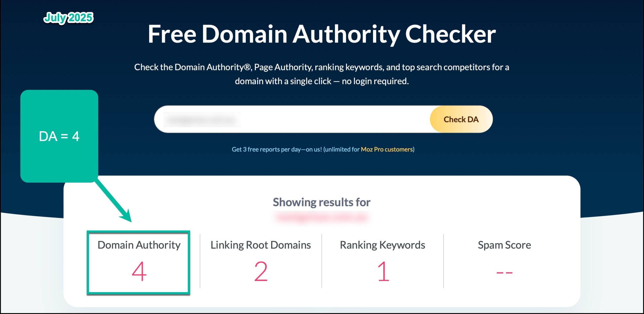The image size is (644, 314).
Task: Click the Showing results for heading
Action: click(321, 202)
